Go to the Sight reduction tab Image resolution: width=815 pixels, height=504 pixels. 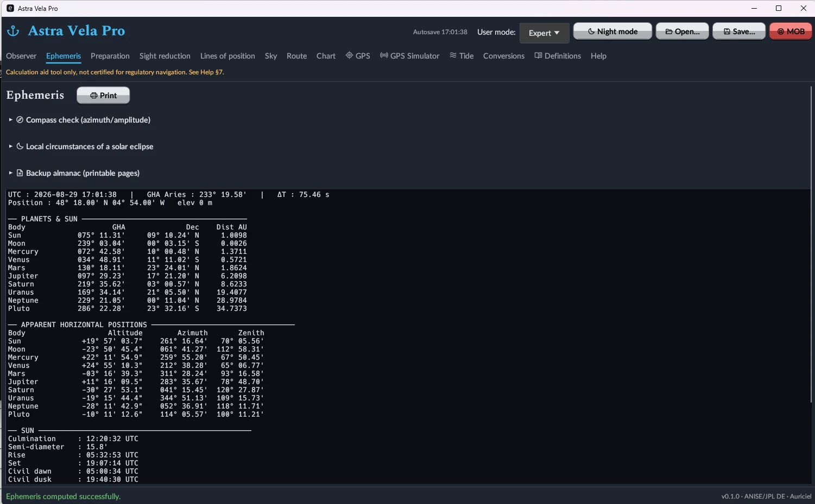point(165,56)
